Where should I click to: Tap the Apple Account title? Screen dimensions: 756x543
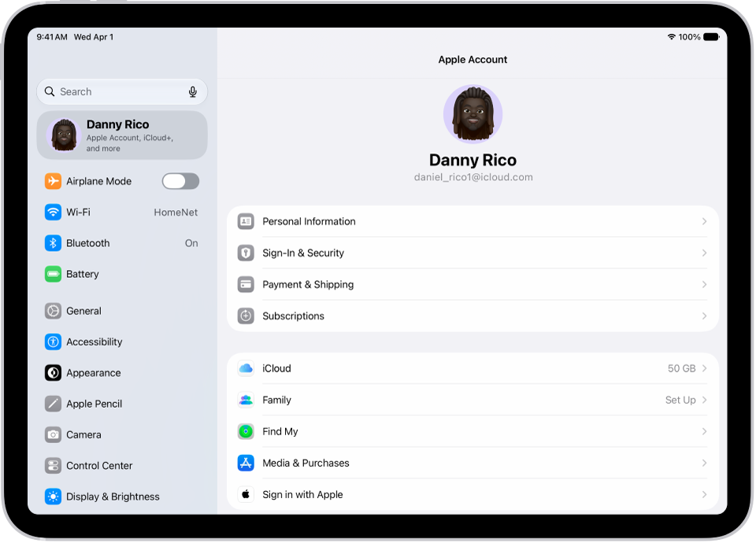[472, 60]
